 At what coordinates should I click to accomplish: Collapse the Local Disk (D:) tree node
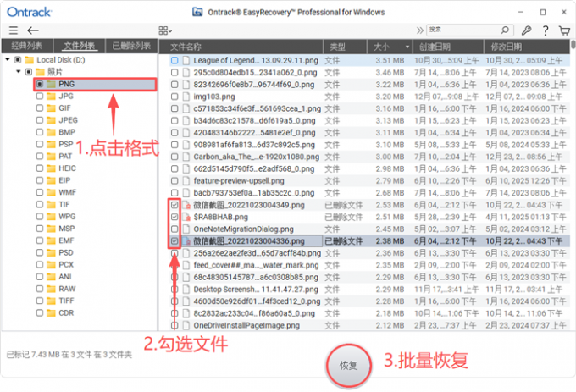(x=8, y=59)
